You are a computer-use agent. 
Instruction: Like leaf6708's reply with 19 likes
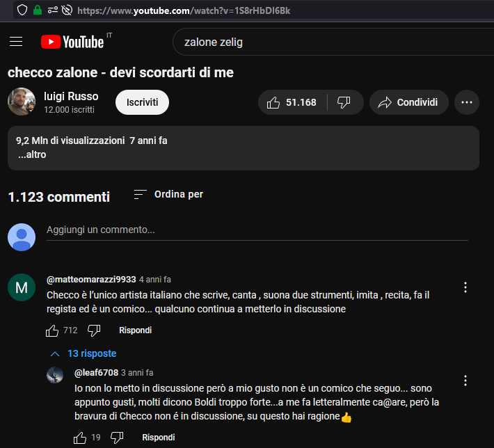click(80, 438)
